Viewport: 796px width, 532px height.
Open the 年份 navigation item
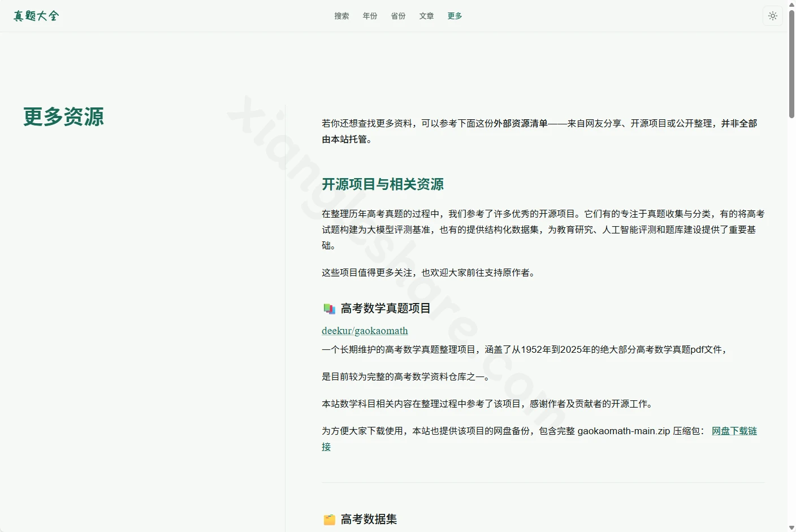[370, 16]
